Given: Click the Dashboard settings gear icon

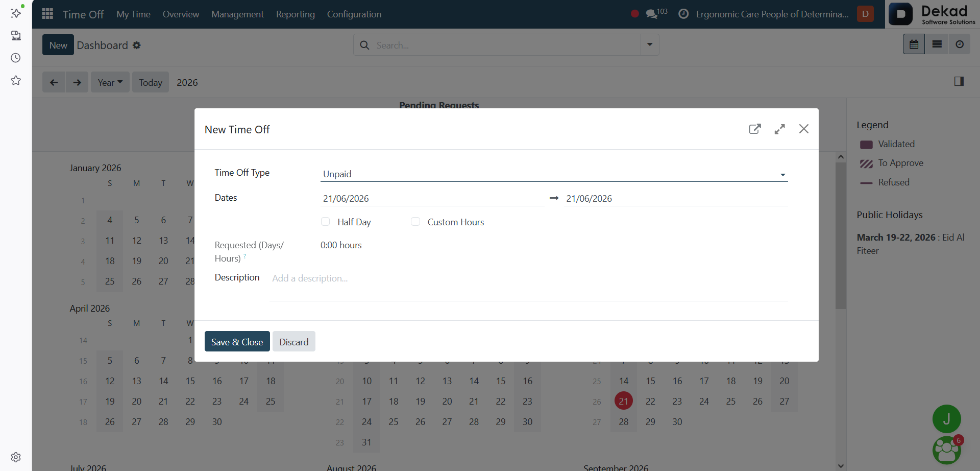Looking at the screenshot, I should 136,45.
